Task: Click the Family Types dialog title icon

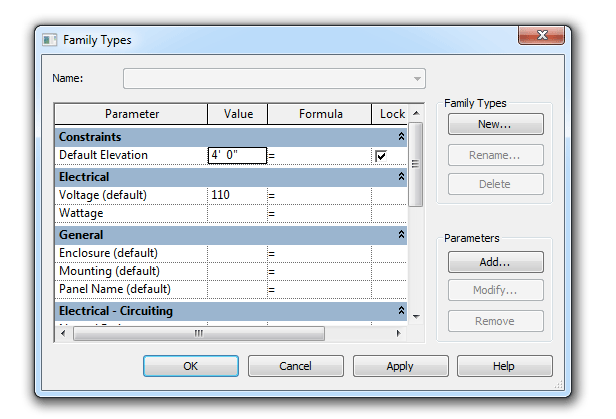Action: tap(50, 40)
